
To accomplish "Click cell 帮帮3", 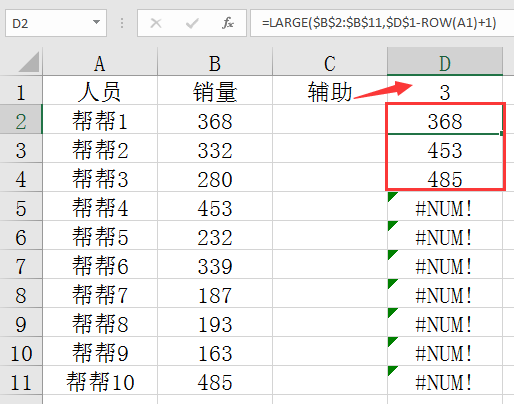I will click(x=100, y=177).
